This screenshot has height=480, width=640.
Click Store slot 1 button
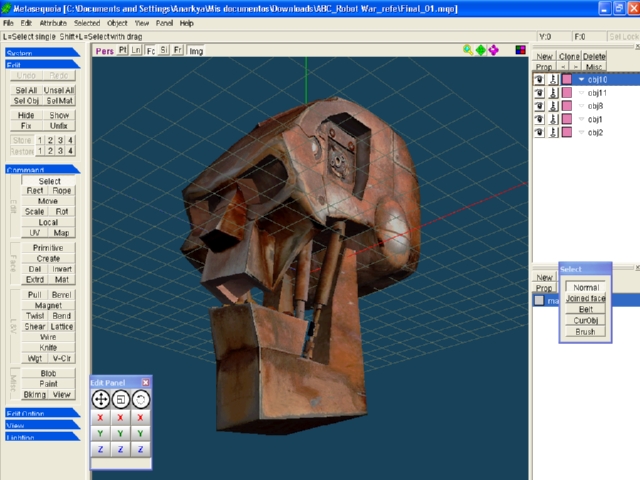40,140
